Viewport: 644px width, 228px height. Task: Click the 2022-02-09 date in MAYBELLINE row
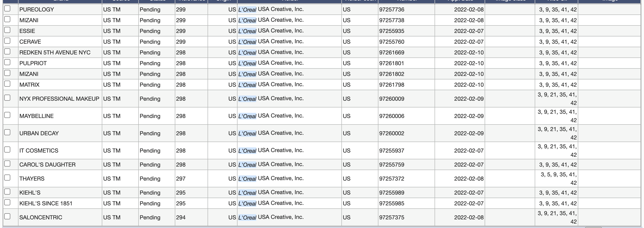click(468, 116)
